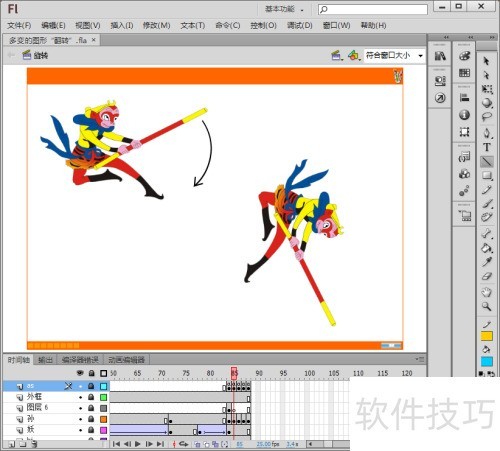Switch to the 动画编辑器 tab
The height and width of the screenshot is (451, 500).
tap(126, 360)
